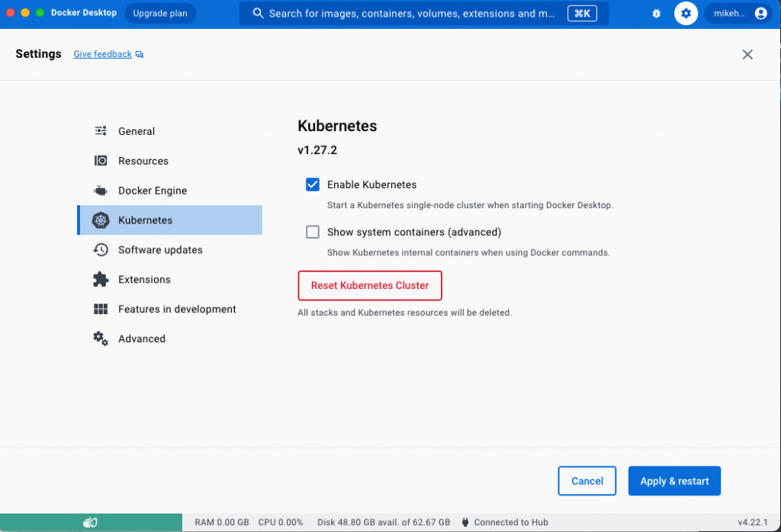Open troubleshoot via the bug icon

tap(657, 14)
